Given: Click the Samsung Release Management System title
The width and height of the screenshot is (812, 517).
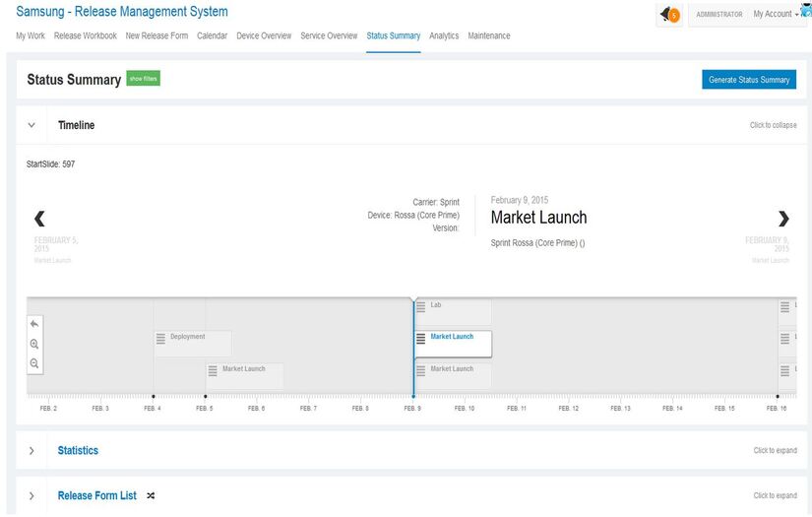Looking at the screenshot, I should point(122,12).
